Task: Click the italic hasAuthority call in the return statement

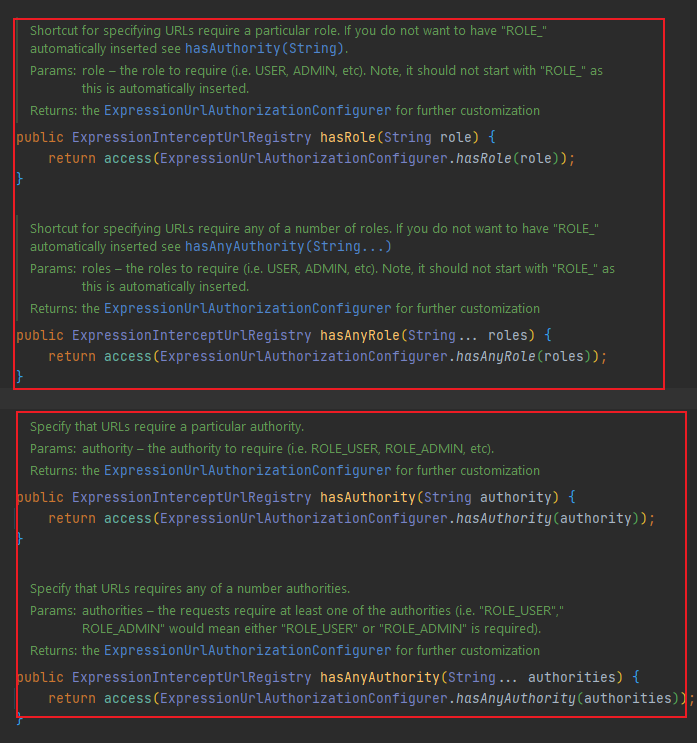Action: pyautogui.click(x=504, y=518)
